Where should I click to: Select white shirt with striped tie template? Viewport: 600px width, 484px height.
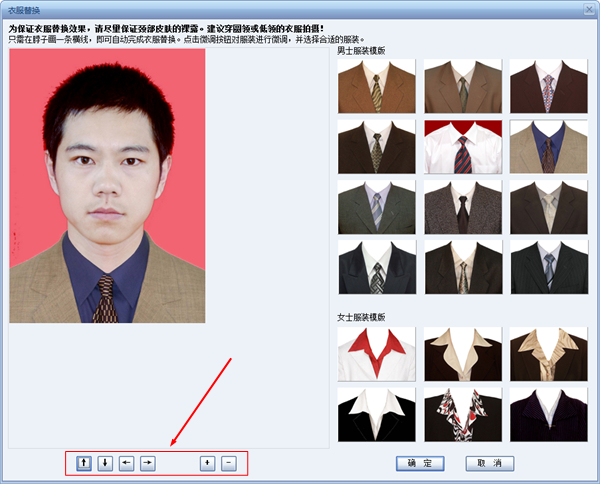pos(462,147)
